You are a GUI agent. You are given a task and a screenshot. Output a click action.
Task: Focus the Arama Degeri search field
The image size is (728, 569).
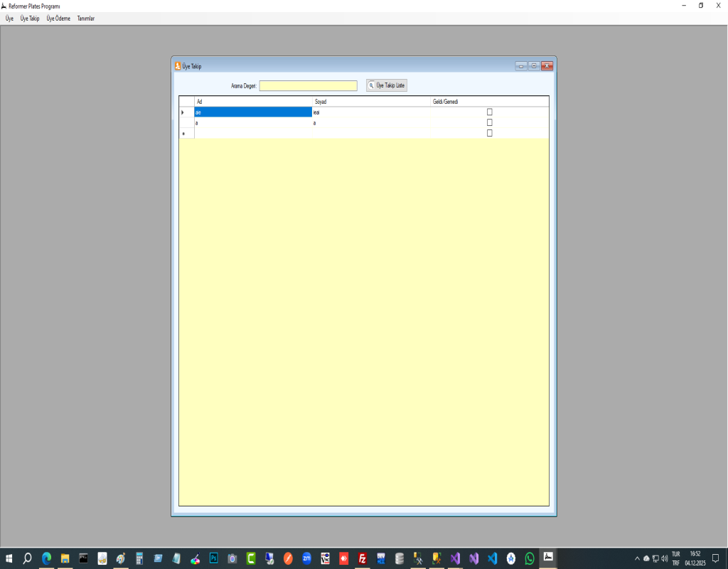tap(308, 86)
